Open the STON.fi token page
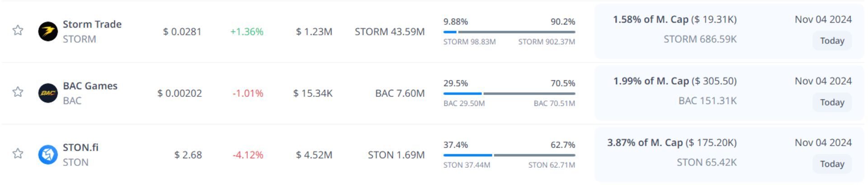The width and height of the screenshot is (868, 185). point(80,147)
